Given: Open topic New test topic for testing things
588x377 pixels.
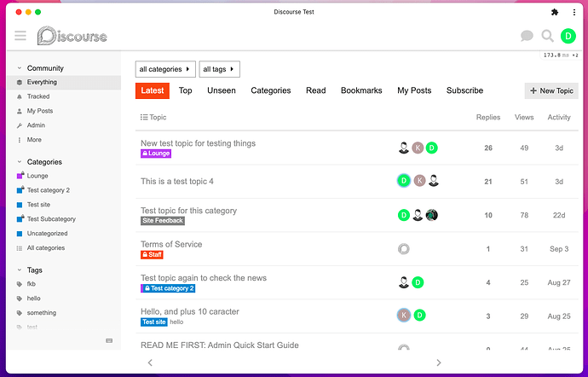Looking at the screenshot, I should (x=198, y=143).
